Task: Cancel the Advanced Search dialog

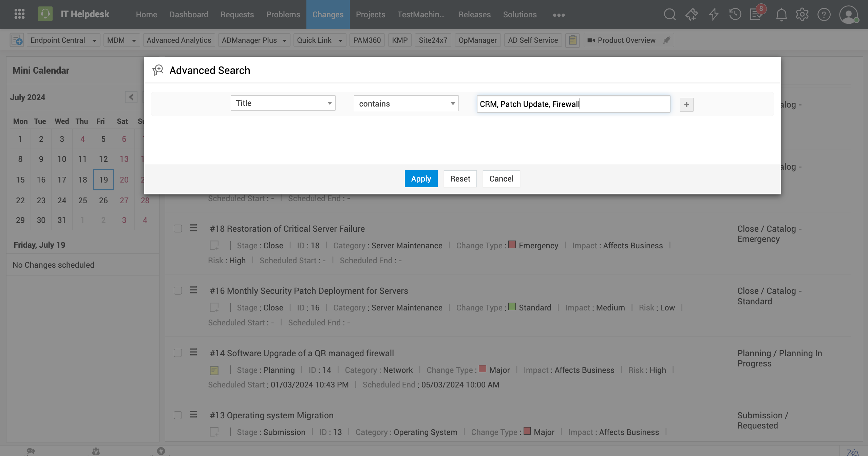Action: [501, 179]
